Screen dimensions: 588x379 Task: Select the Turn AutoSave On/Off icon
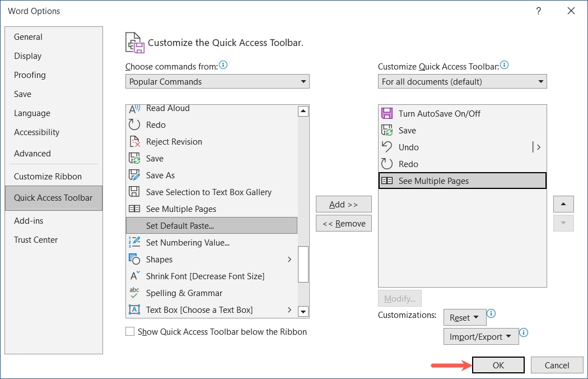click(x=387, y=113)
